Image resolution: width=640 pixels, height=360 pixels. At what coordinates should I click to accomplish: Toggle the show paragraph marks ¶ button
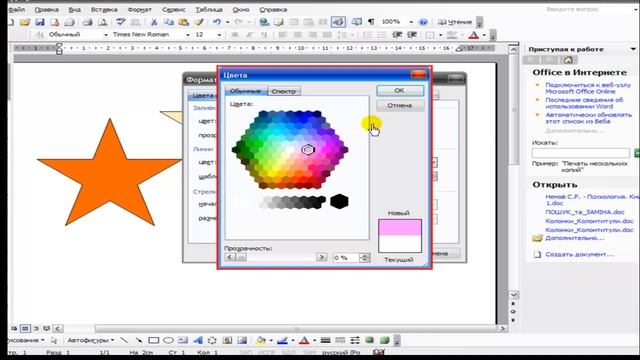pyautogui.click(x=371, y=22)
